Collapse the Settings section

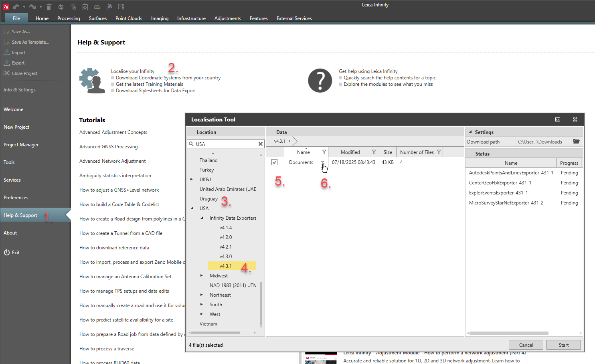tap(470, 132)
